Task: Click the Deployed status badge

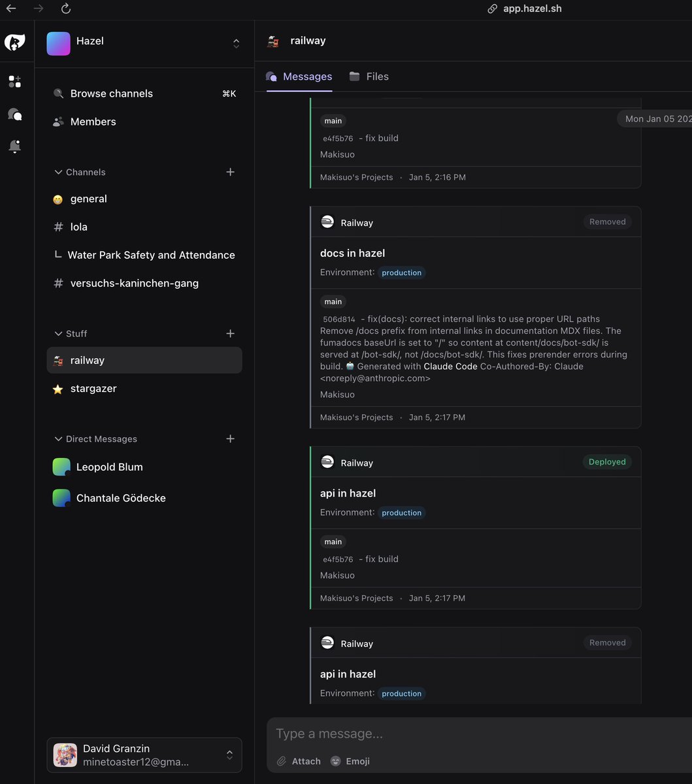Action: coord(607,462)
